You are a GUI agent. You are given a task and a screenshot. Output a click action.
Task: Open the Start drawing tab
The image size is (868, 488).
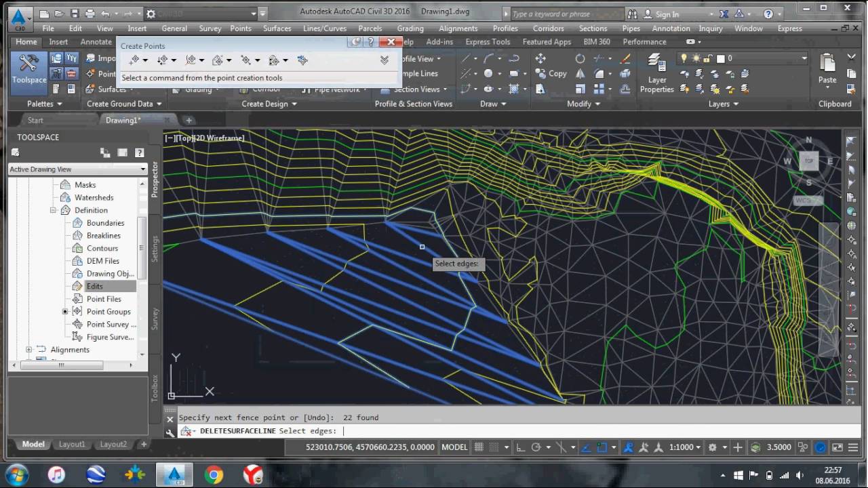pyautogui.click(x=35, y=120)
